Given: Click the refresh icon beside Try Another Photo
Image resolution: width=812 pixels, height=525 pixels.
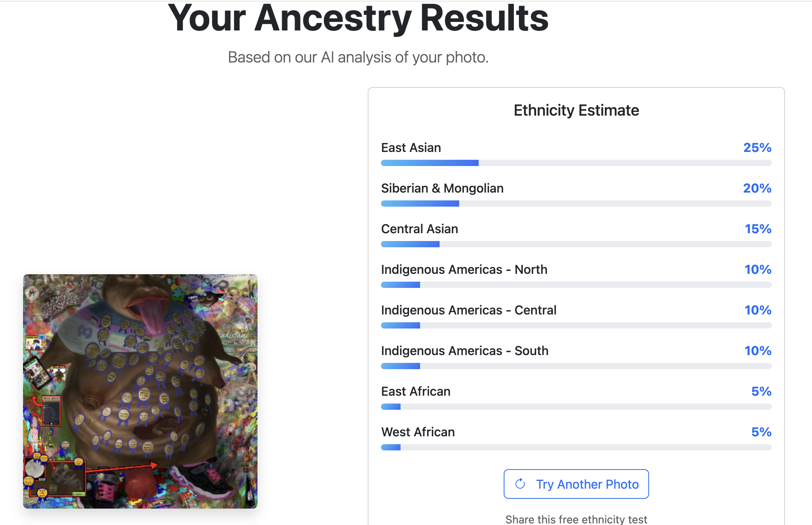Looking at the screenshot, I should tap(520, 484).
